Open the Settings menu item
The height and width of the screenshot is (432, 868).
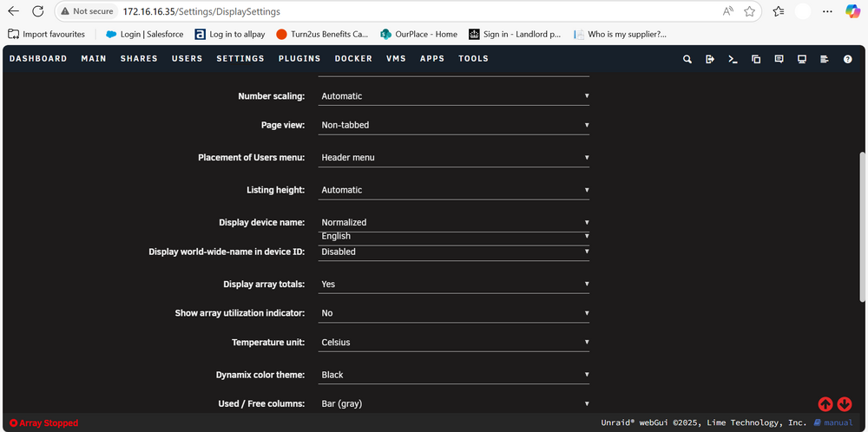coord(240,59)
